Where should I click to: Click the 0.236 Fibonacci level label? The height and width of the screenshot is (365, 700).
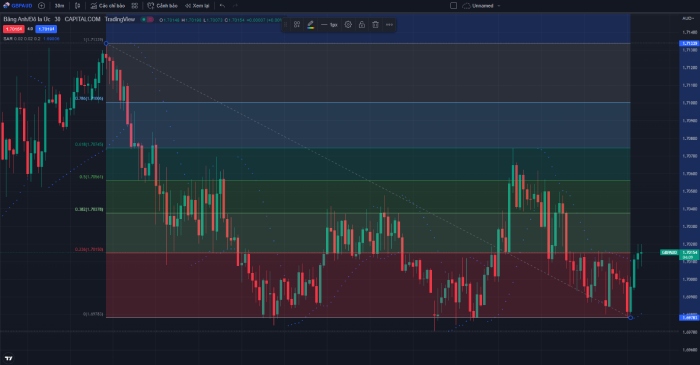tap(89, 249)
